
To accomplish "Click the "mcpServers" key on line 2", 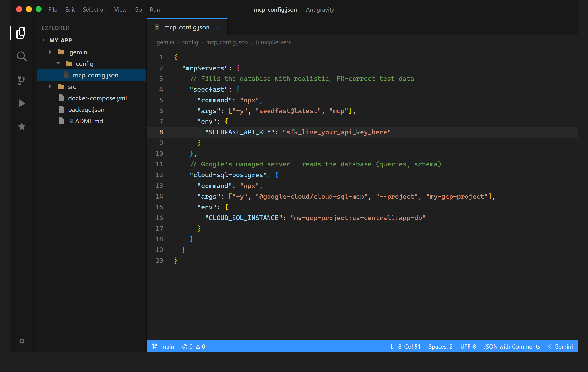I will click(x=205, y=68).
